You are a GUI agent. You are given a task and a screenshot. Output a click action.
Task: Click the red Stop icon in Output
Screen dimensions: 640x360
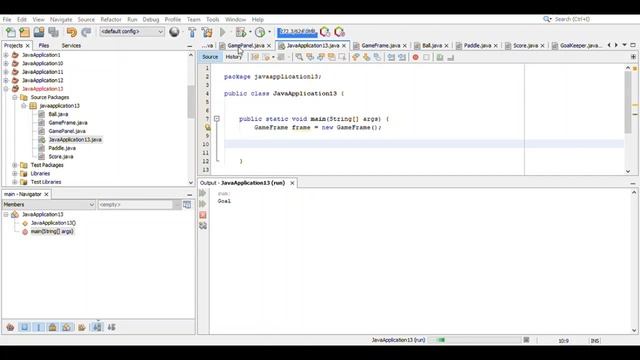pyautogui.click(x=203, y=215)
